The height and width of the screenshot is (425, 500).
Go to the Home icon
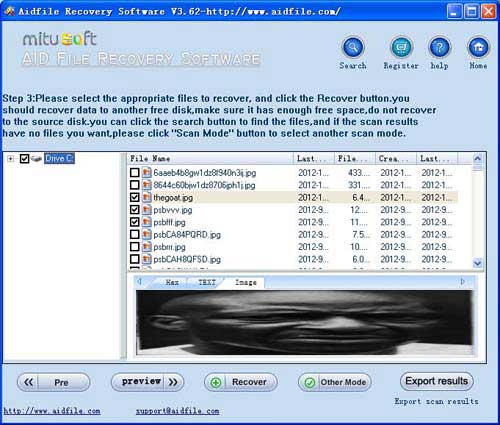(x=478, y=48)
